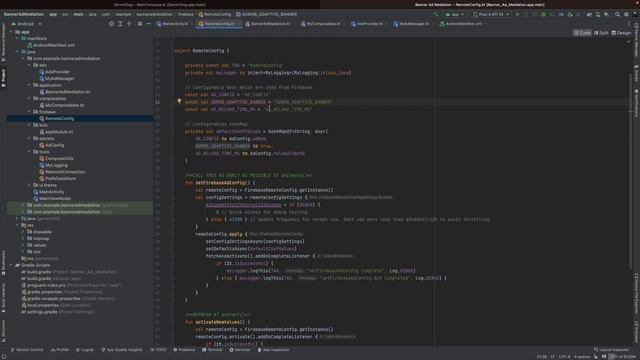The image size is (640, 360).
Task: Select opened file (target icon) in Project panel
Action: coord(111,24)
